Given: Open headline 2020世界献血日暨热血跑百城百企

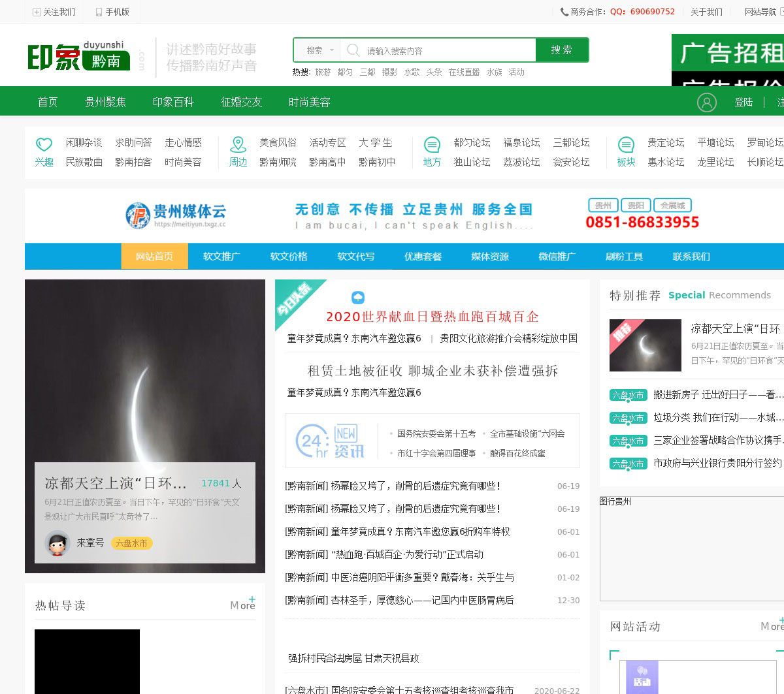Looking at the screenshot, I should pyautogui.click(x=433, y=317).
